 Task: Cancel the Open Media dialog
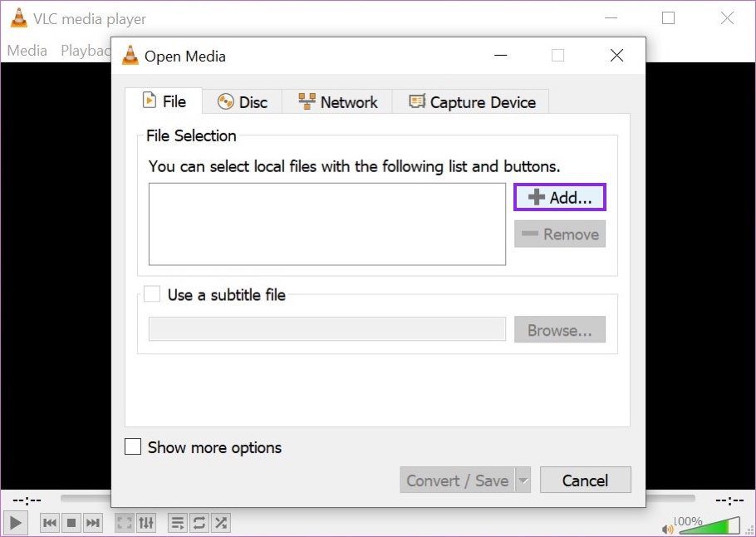click(x=586, y=480)
